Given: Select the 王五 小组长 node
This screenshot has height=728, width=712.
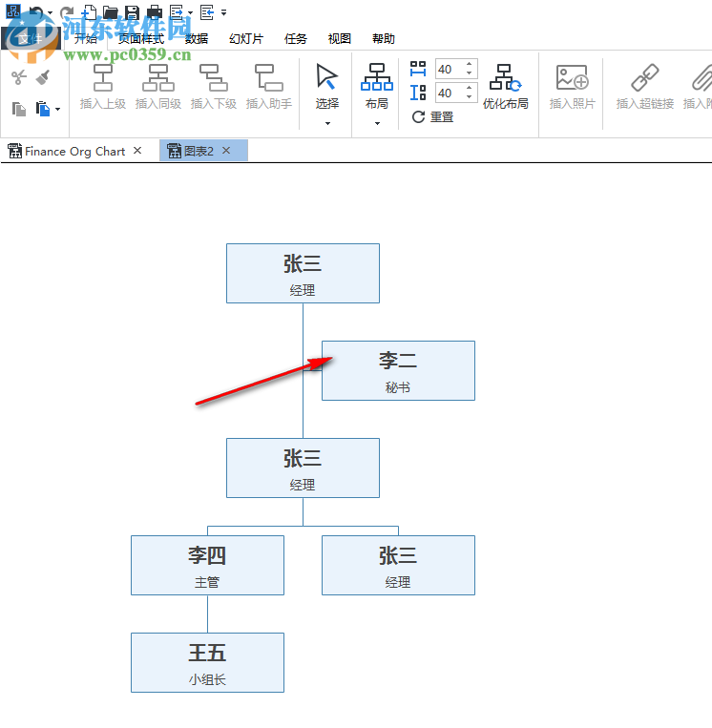Looking at the screenshot, I should (x=208, y=662).
